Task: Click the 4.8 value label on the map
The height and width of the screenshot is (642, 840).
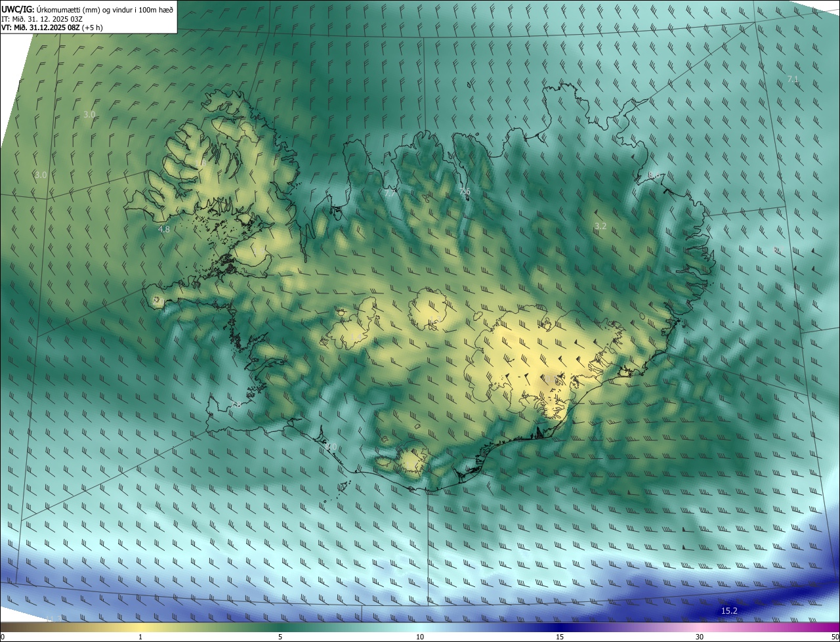Action: (164, 229)
